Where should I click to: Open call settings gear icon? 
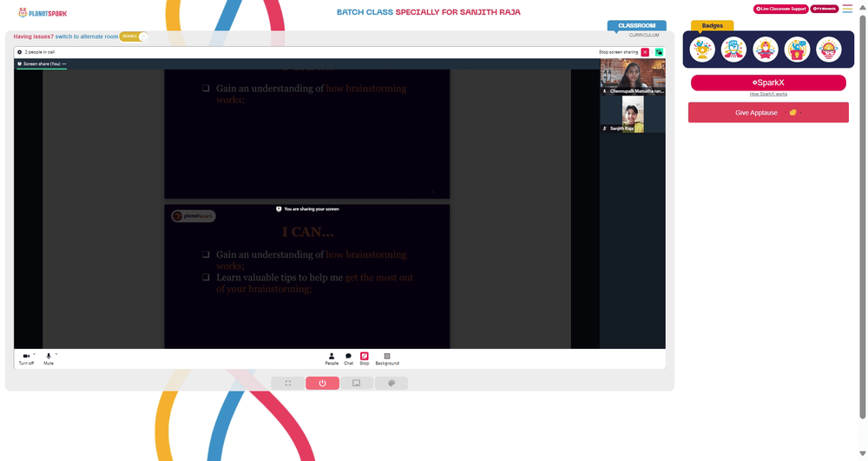(x=19, y=52)
